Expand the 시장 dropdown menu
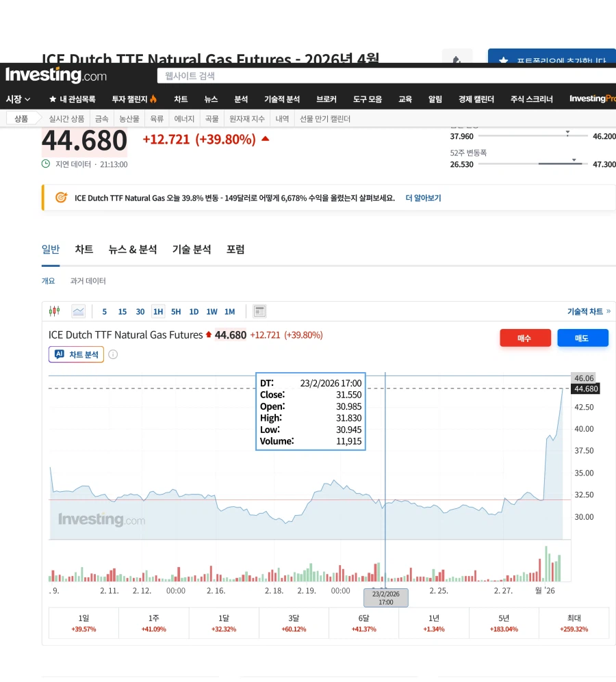Image resolution: width=616 pixels, height=682 pixels. [16, 98]
